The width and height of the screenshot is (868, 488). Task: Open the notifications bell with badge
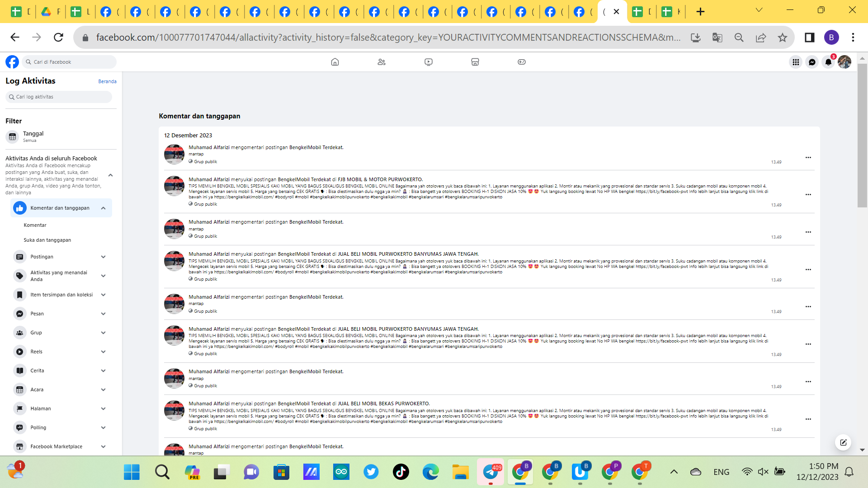pyautogui.click(x=828, y=62)
